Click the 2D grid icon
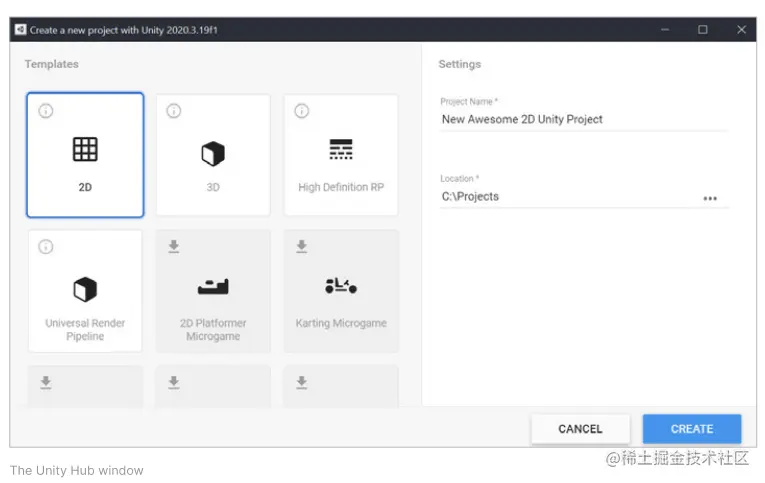The image size is (765, 483). 85,149
